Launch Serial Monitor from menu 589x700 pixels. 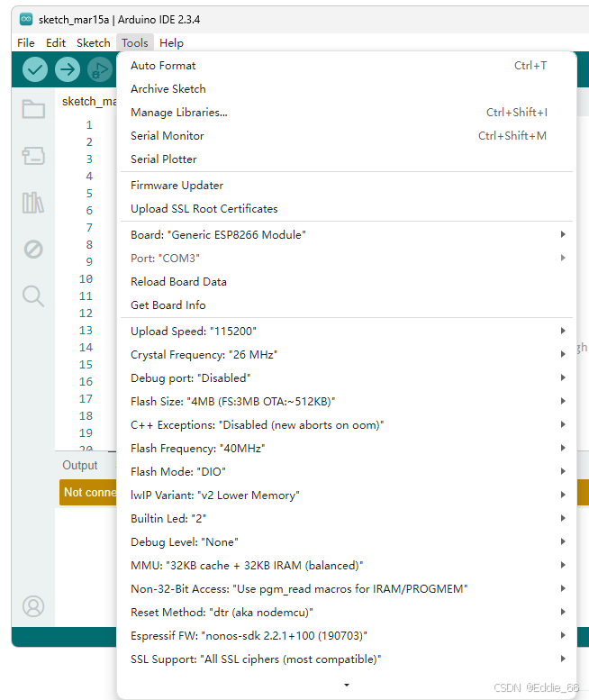coord(347,136)
